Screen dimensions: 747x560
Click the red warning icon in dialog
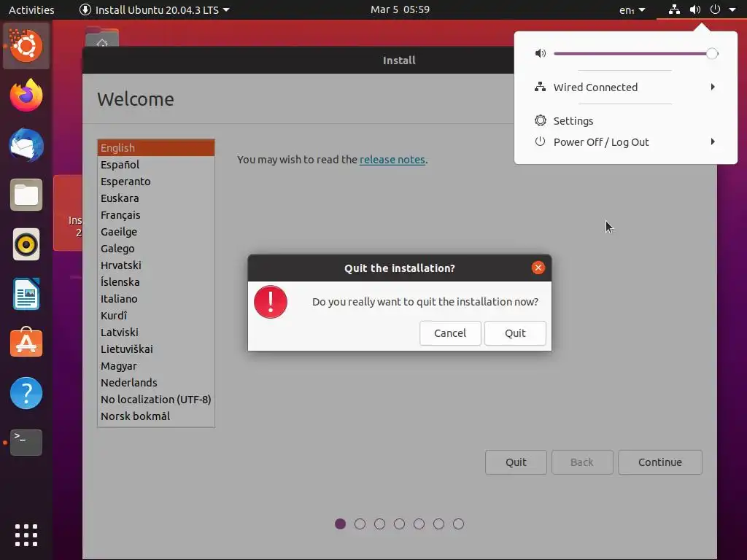tap(271, 302)
